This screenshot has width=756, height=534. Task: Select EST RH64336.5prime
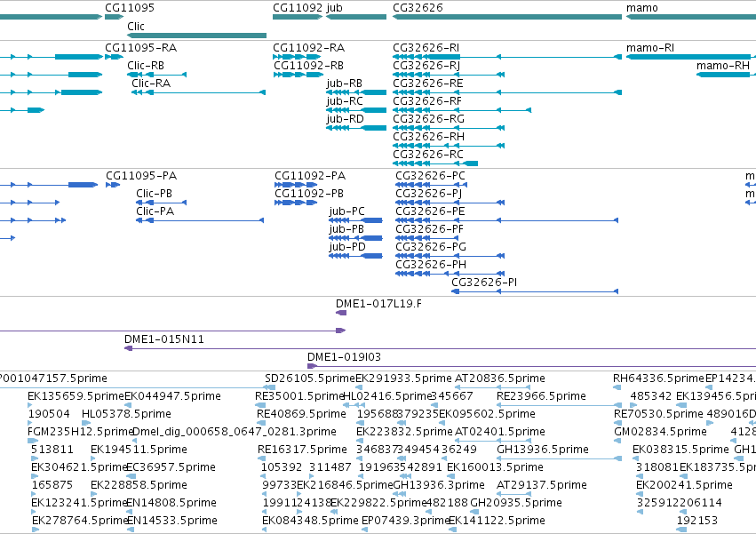(658, 379)
